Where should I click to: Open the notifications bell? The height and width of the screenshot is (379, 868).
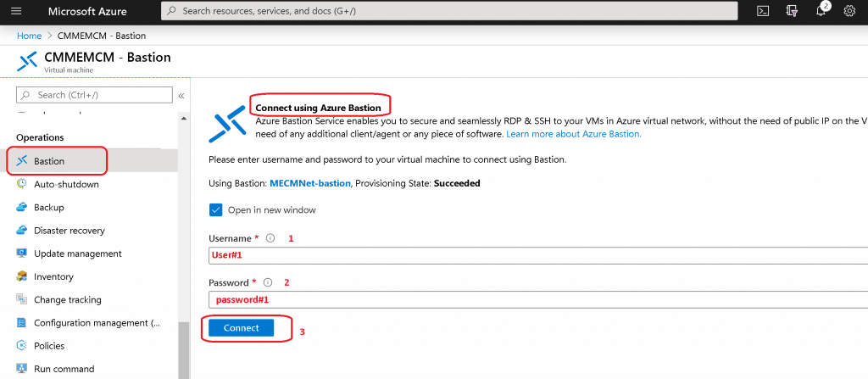click(821, 10)
